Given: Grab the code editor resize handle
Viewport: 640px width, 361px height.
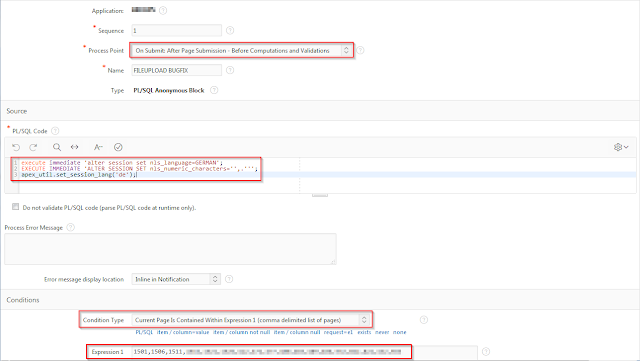Looking at the screenshot, I should tap(320, 195).
